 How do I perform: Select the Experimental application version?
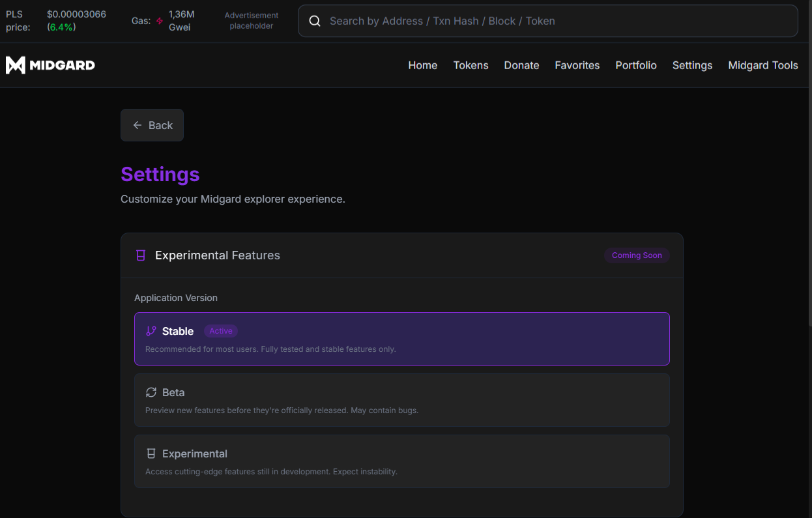click(402, 461)
